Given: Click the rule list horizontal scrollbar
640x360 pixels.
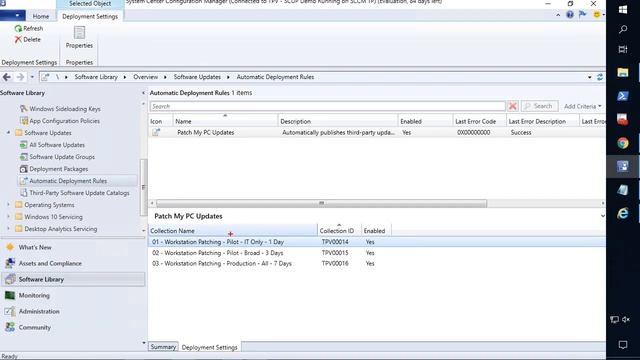Looking at the screenshot, I should click(x=321, y=203).
